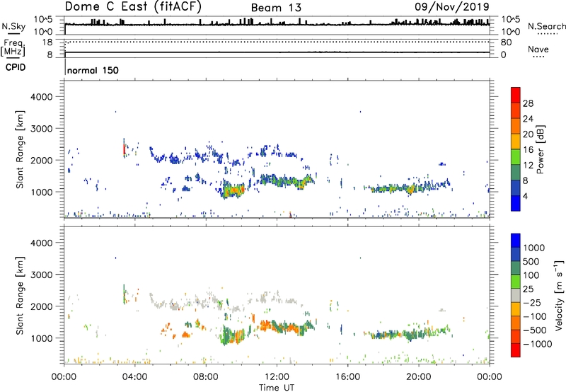The width and height of the screenshot is (566, 392).
Task: Click the left '10^5' noise axis tick
Action: [x=44, y=20]
